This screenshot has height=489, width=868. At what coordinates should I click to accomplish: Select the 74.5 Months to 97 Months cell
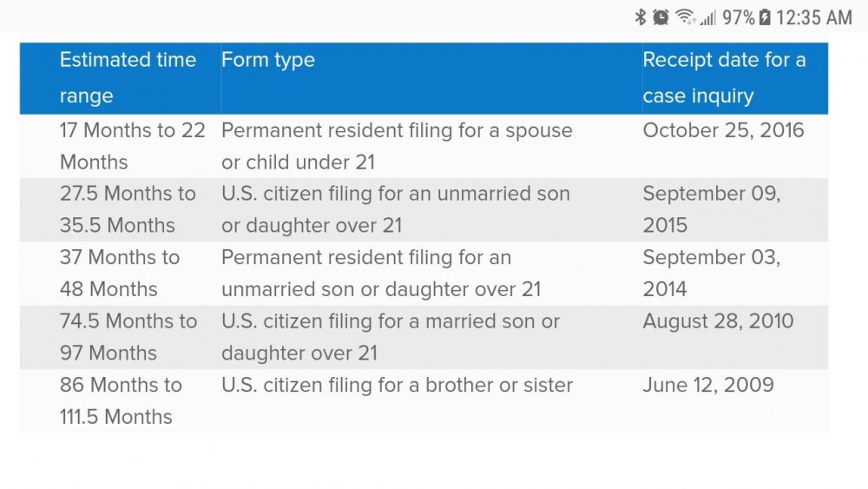click(x=128, y=337)
